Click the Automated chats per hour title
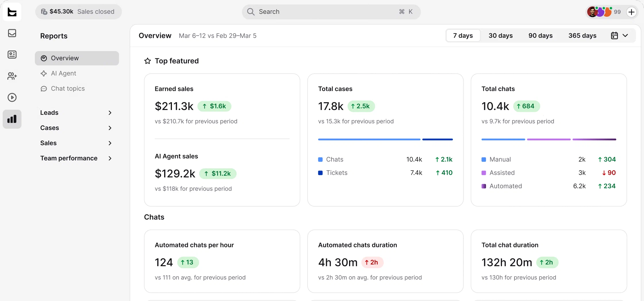This screenshot has height=301, width=644. click(194, 245)
